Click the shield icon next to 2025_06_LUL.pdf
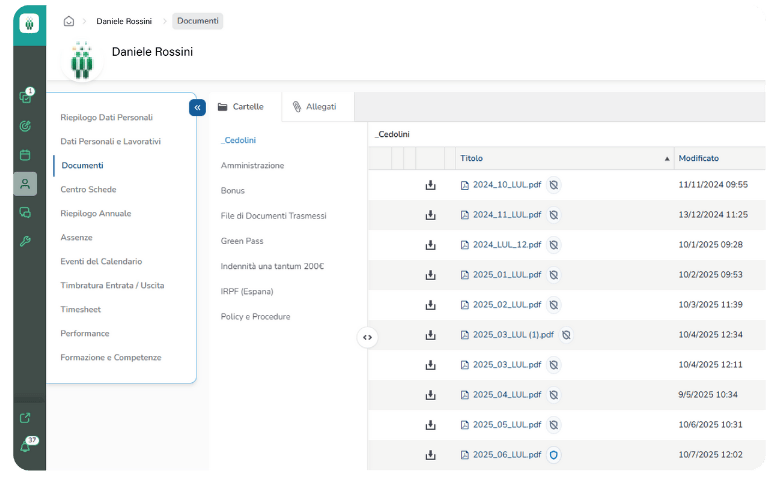The width and height of the screenshot is (780, 480). pyautogui.click(x=554, y=455)
